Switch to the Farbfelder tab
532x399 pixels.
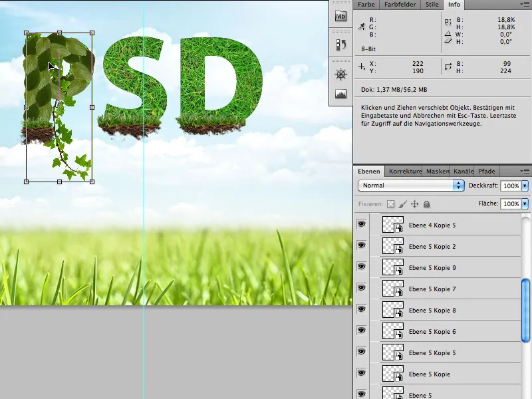click(x=400, y=5)
